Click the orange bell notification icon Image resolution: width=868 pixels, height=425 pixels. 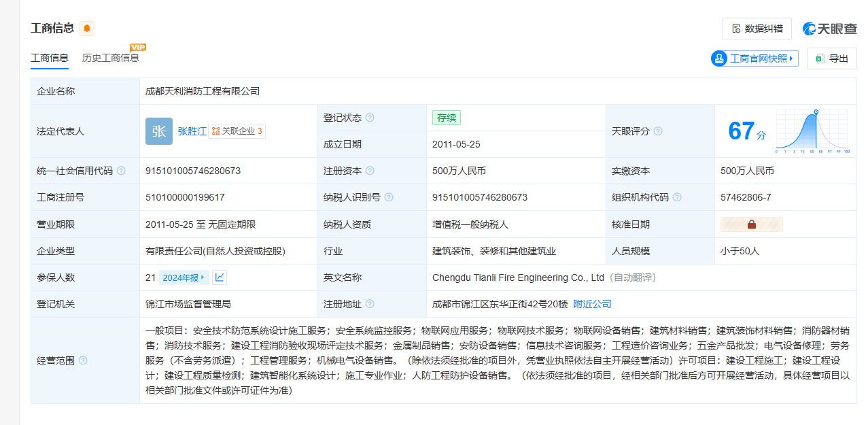pos(87,29)
